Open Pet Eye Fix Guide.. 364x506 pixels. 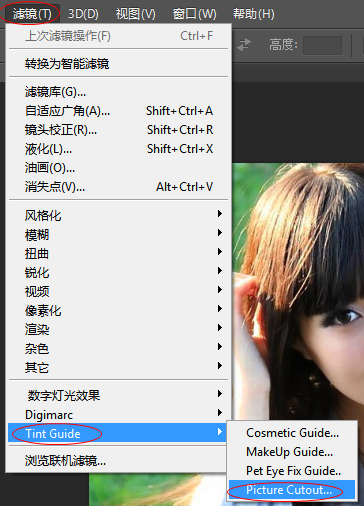pos(292,471)
